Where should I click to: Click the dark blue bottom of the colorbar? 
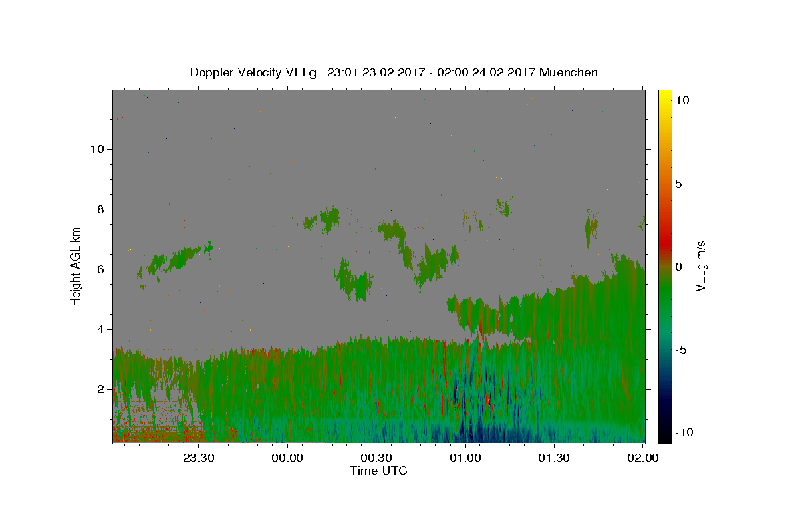(x=665, y=438)
